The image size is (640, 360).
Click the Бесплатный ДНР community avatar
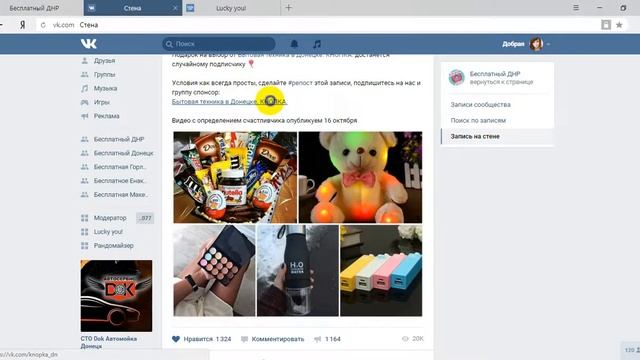point(456,78)
